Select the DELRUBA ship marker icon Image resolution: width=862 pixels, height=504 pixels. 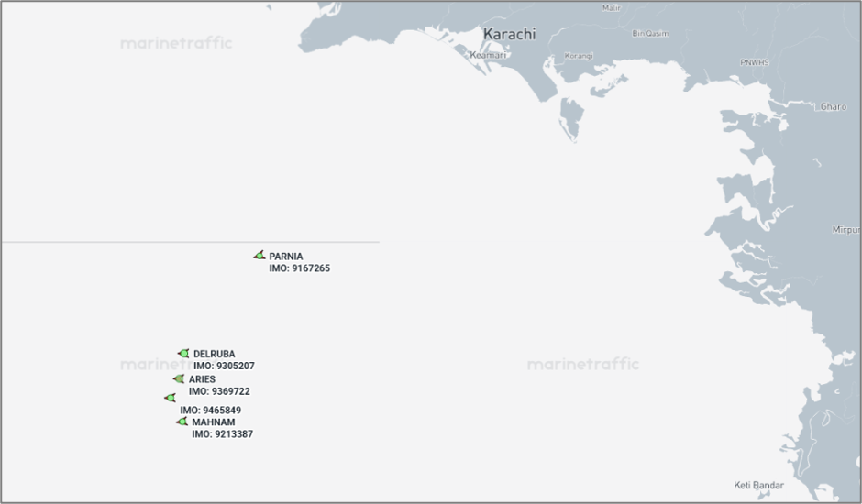(183, 354)
